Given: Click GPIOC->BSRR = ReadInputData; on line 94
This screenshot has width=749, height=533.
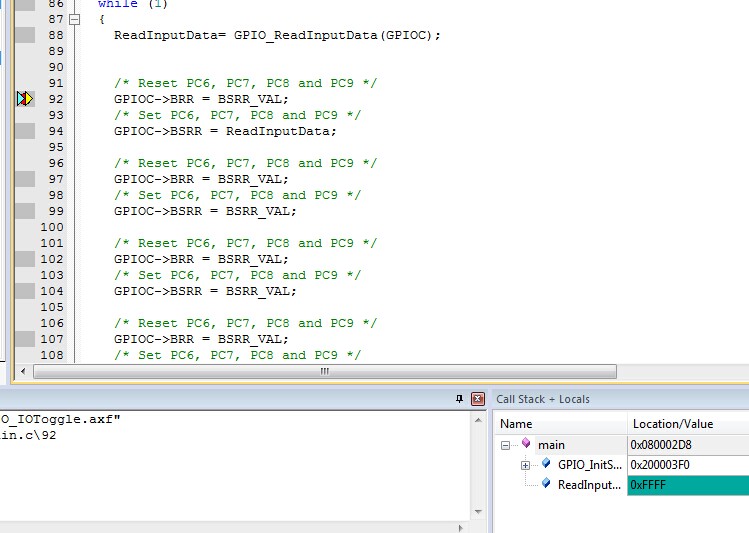Looking at the screenshot, I should [225, 131].
